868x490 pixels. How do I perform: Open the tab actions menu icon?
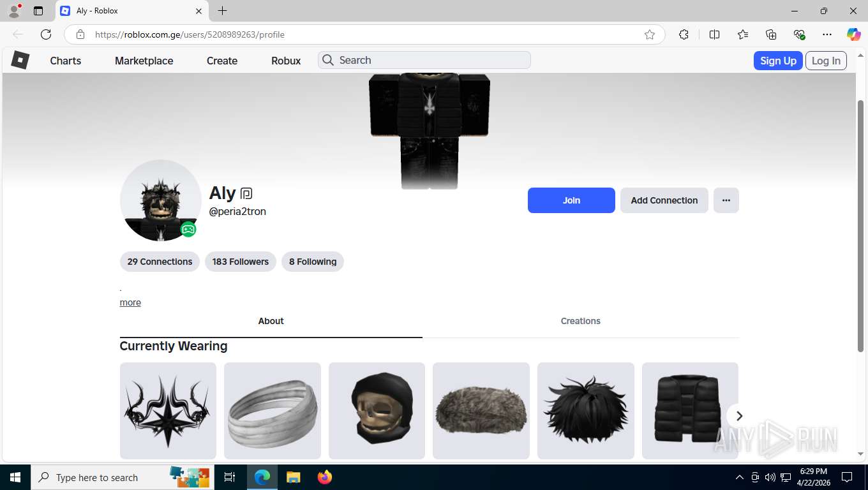click(x=38, y=11)
